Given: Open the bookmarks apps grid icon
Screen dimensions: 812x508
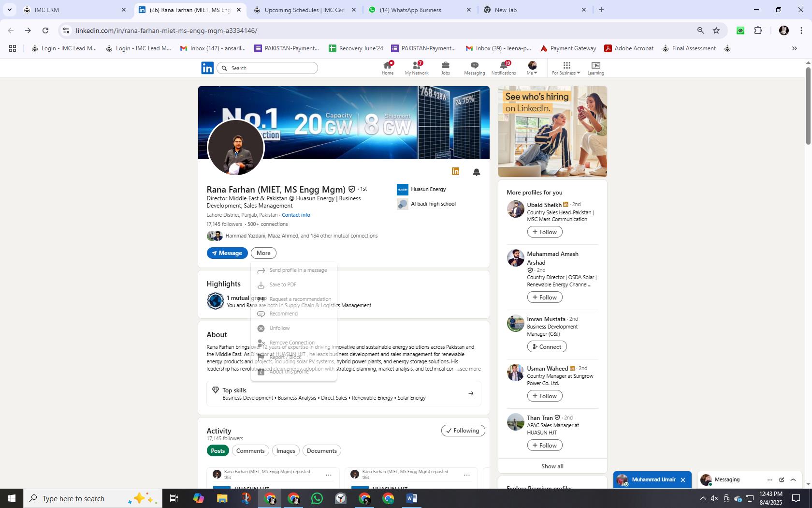Looking at the screenshot, I should [13, 48].
